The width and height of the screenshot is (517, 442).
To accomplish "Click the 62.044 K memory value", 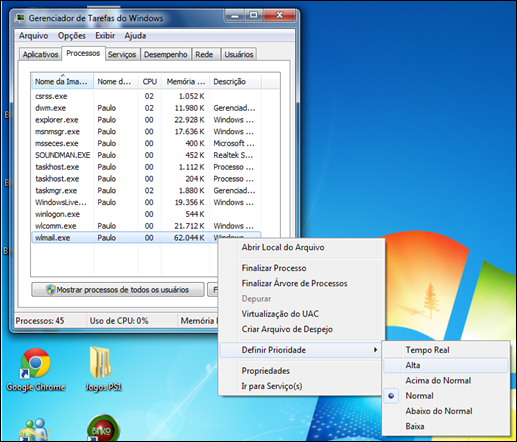I will (x=189, y=238).
